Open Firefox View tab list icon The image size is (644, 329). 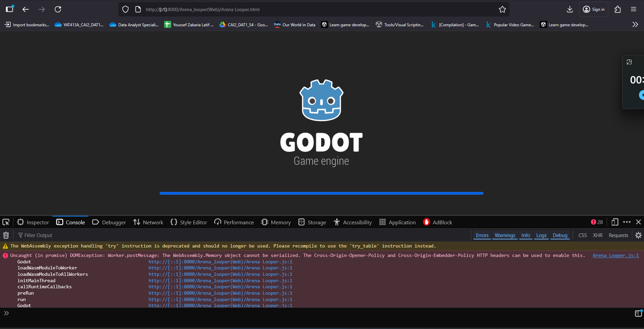(10, 9)
